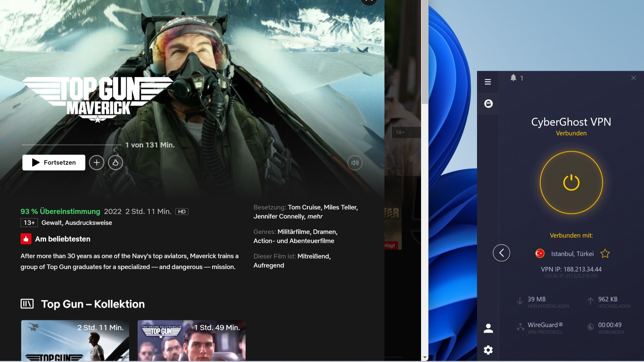The image size is (644, 362).
Task: Click the VPN IP address text
Action: pos(571,269)
